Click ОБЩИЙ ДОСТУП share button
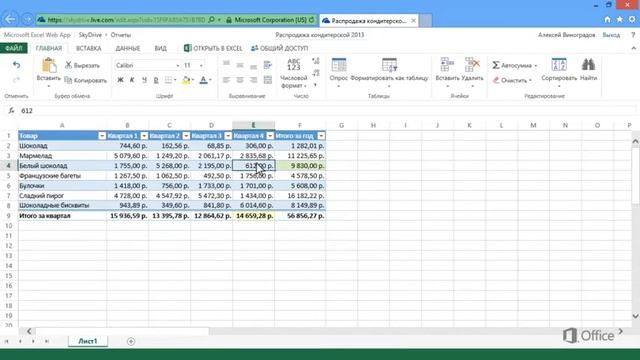 (280, 48)
